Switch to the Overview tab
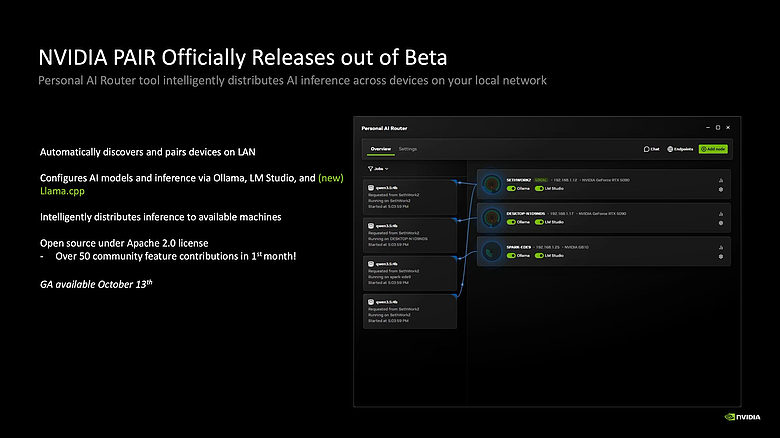Screen dimensions: 780x438 [x=381, y=149]
